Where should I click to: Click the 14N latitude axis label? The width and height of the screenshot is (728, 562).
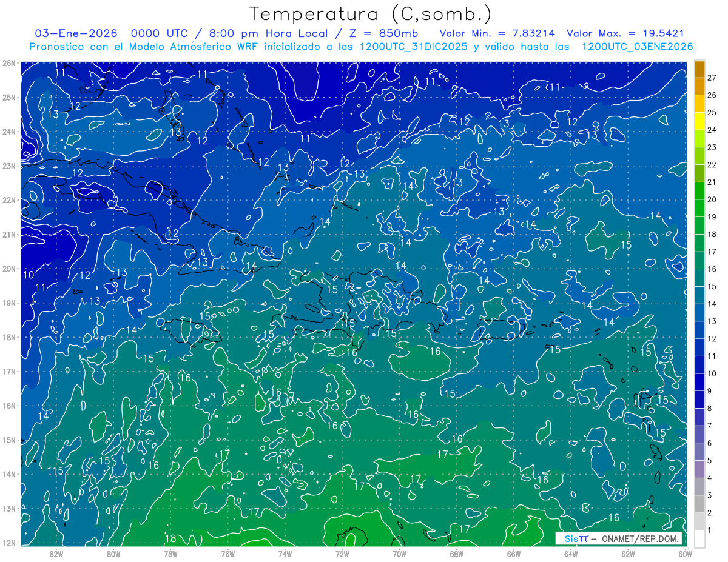click(x=8, y=474)
